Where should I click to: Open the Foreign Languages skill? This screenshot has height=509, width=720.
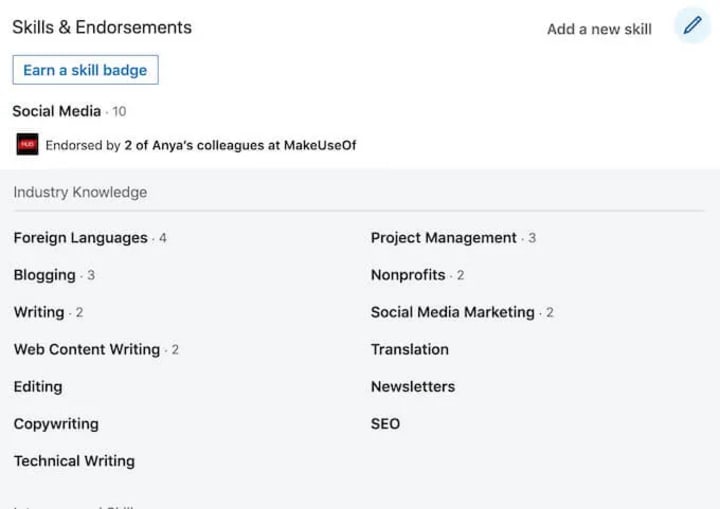80,238
